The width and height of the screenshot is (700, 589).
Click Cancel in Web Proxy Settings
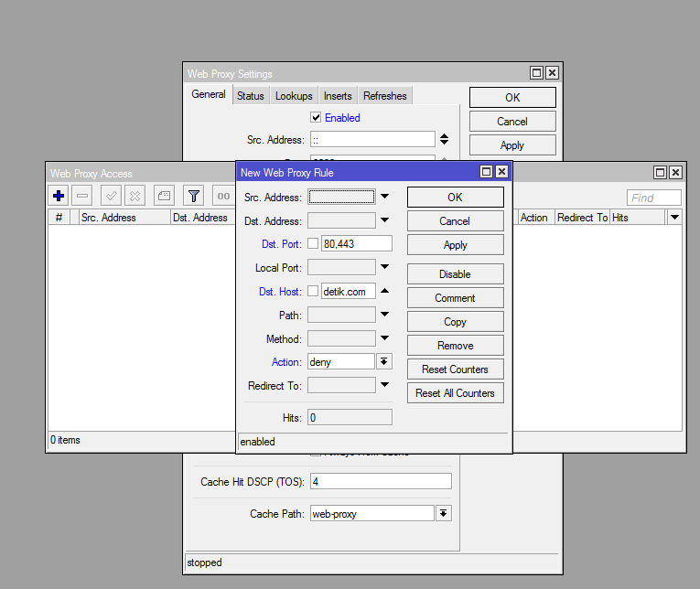pos(512,122)
